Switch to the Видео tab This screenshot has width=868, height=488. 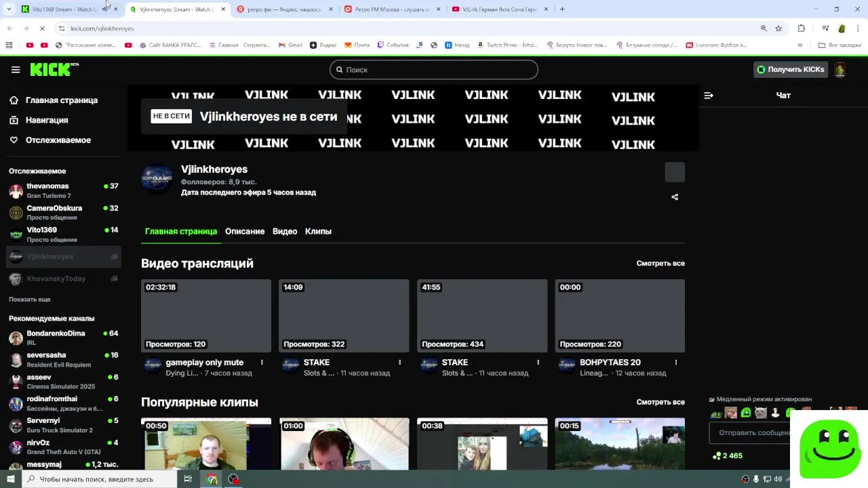(285, 231)
